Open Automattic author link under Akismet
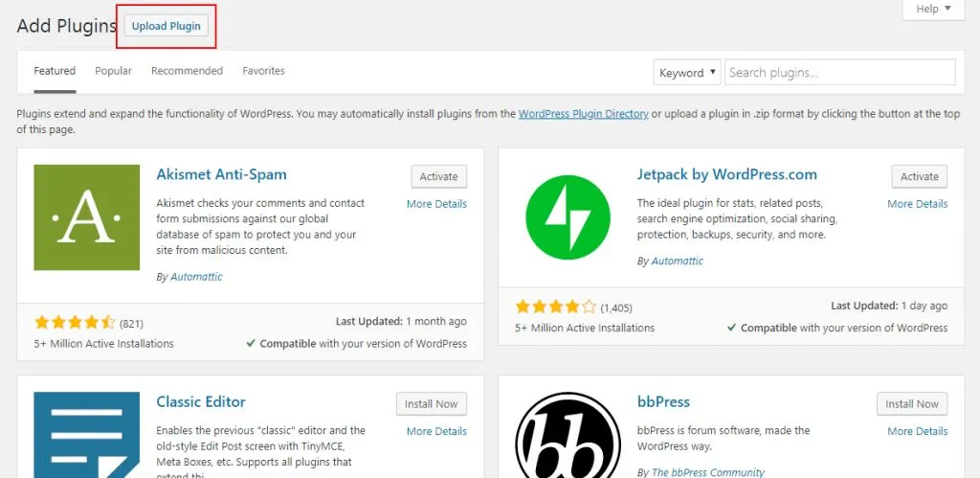 (196, 277)
